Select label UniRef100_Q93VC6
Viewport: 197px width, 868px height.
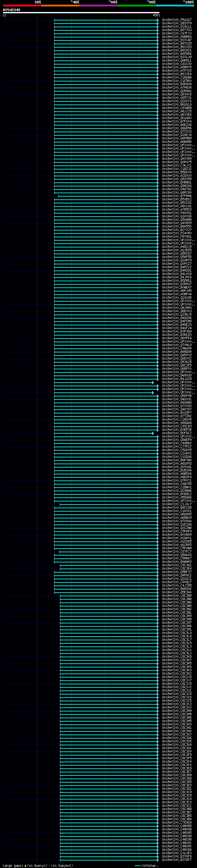[x=176, y=94]
